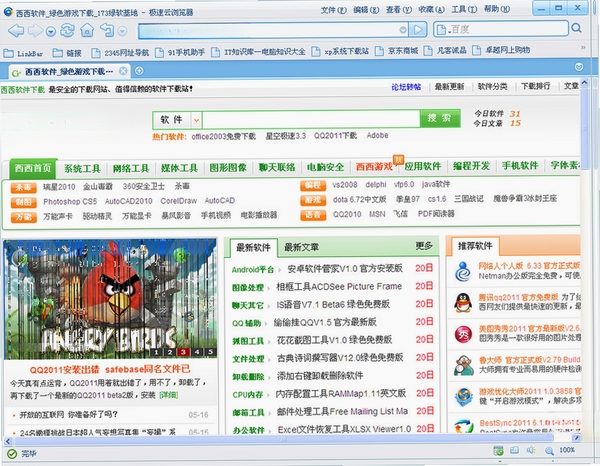
Task: Click the magnifier search icon in toolbar
Action: pos(576,28)
